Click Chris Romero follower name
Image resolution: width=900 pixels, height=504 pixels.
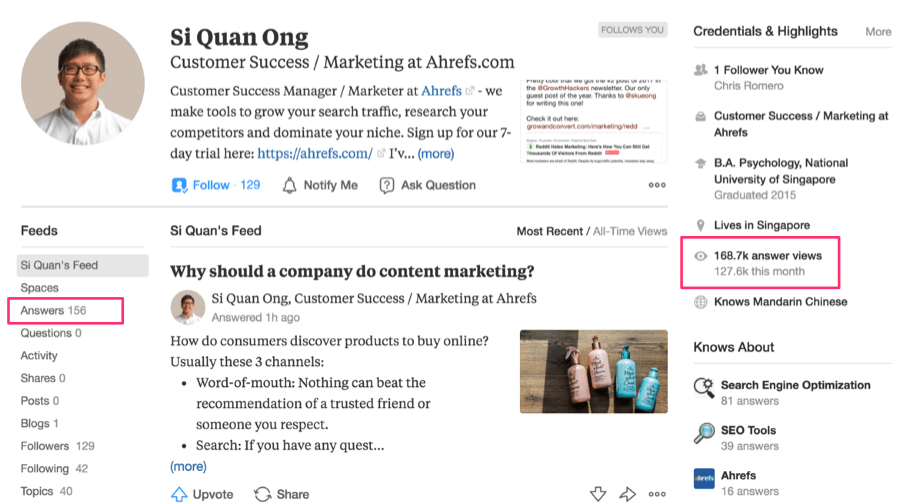(748, 86)
